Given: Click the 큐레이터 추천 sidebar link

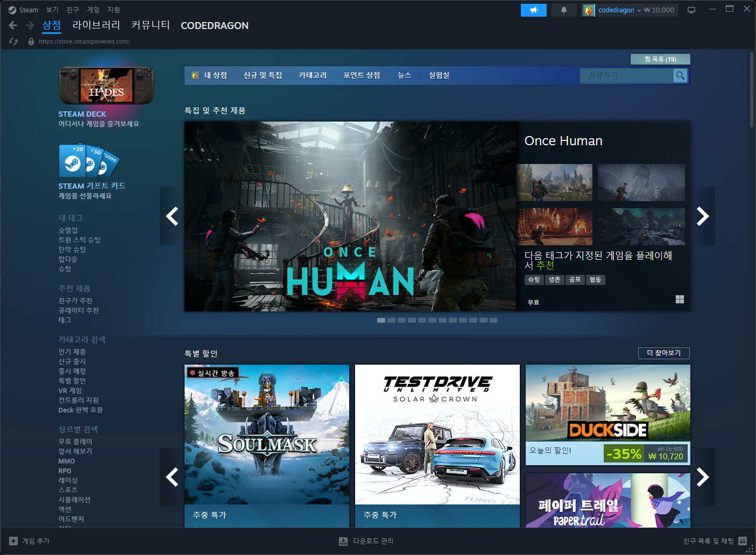Looking at the screenshot, I should 79,310.
